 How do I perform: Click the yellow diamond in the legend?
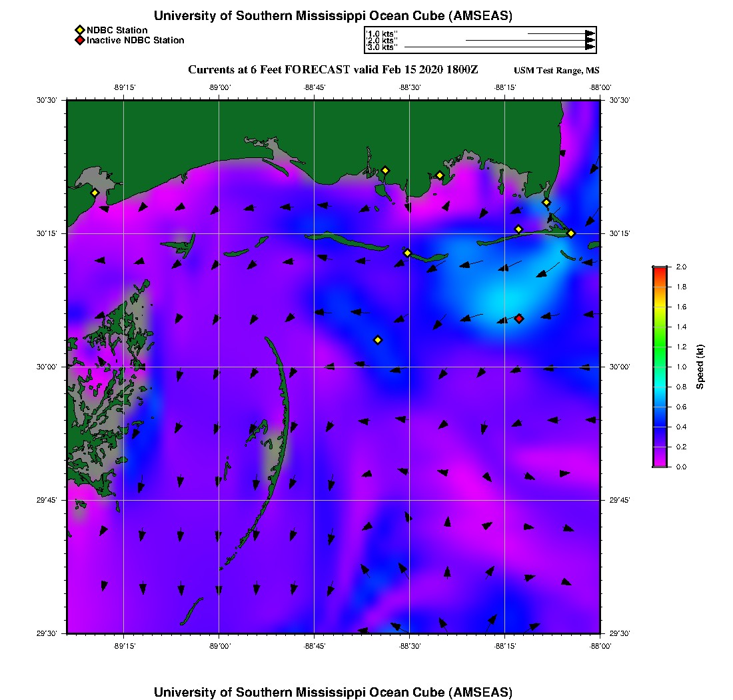coord(79,30)
